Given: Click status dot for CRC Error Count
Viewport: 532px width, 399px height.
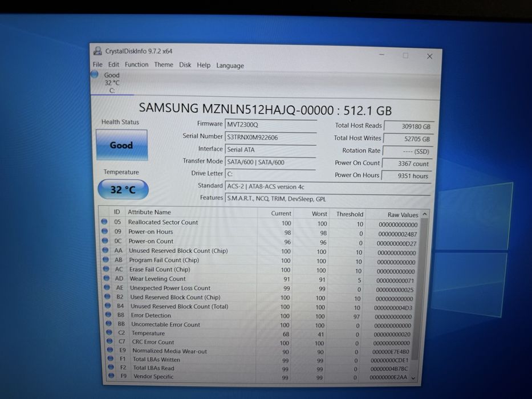Looking at the screenshot, I should click(109, 341).
